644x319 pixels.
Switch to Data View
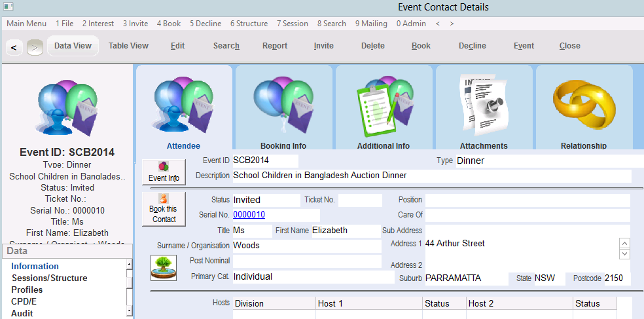(73, 46)
